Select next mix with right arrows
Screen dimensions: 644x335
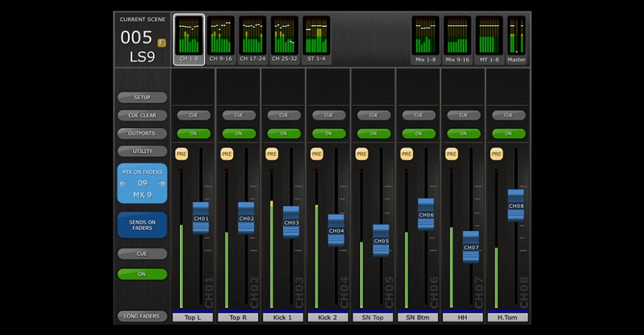[x=162, y=184]
